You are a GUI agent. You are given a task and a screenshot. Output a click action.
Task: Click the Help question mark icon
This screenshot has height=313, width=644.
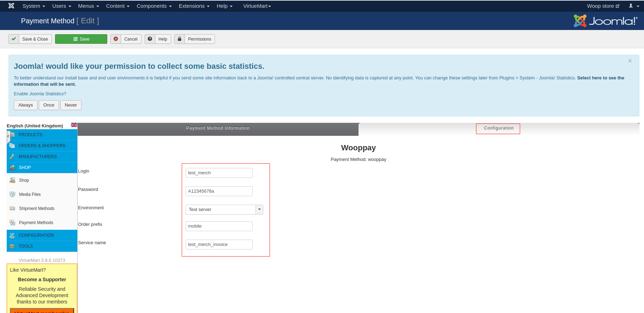click(x=150, y=39)
